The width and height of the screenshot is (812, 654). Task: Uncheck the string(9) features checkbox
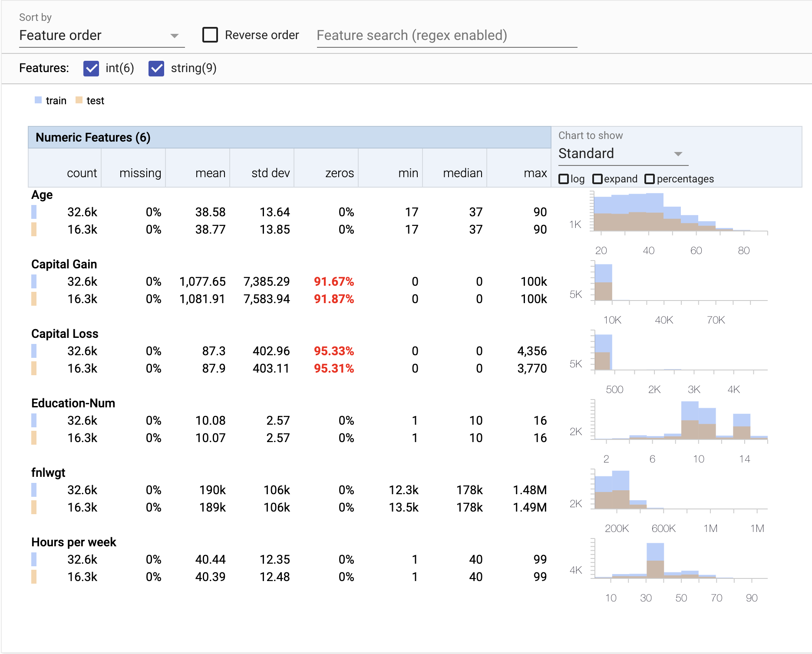point(156,68)
